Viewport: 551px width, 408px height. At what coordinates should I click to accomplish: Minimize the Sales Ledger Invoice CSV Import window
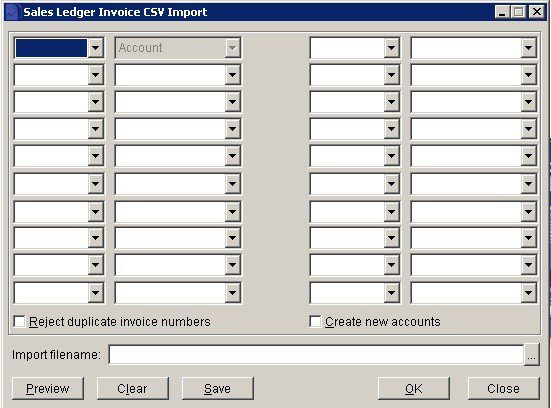[x=502, y=12]
